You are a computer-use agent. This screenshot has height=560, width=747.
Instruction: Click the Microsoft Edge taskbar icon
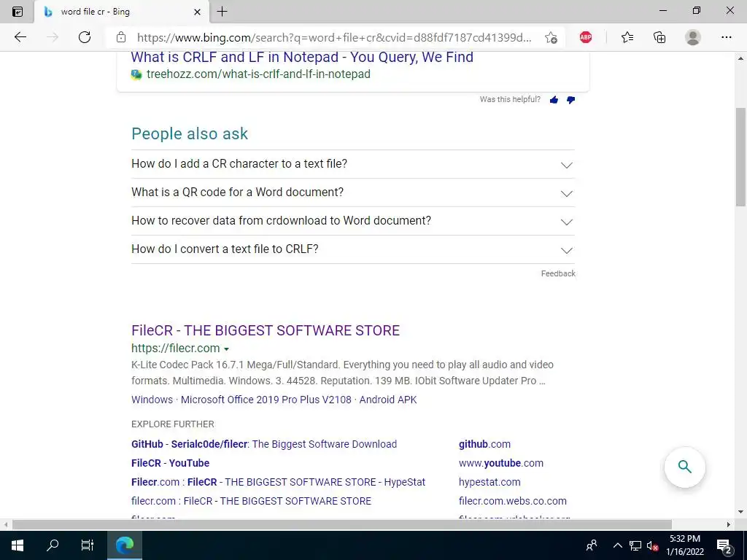124,545
